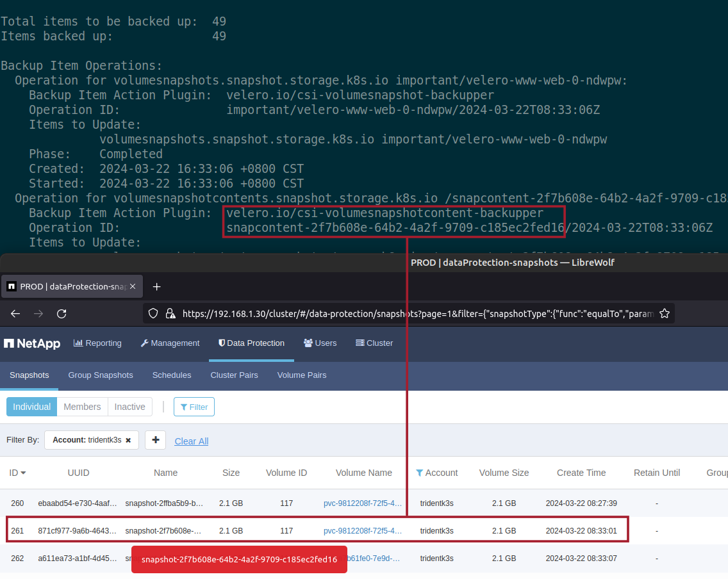Image resolution: width=728 pixels, height=579 pixels.
Task: Remove the Account tridentk3s filter chip
Action: (x=128, y=440)
